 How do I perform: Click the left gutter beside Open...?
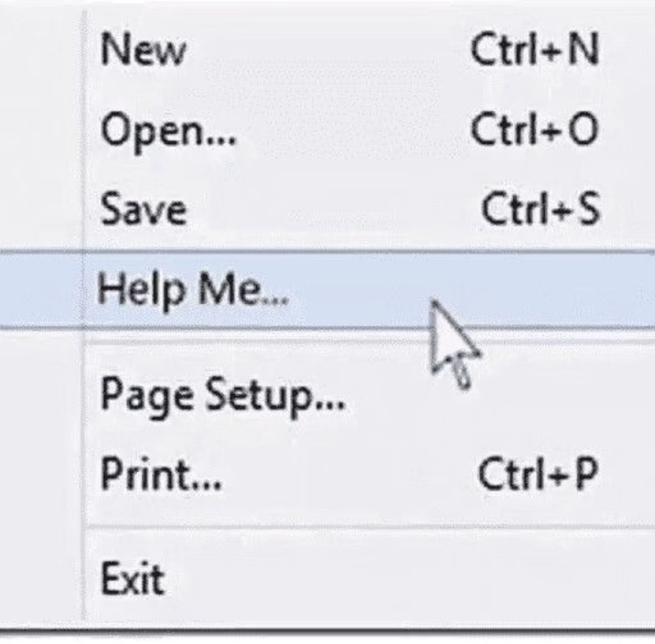tap(42, 131)
